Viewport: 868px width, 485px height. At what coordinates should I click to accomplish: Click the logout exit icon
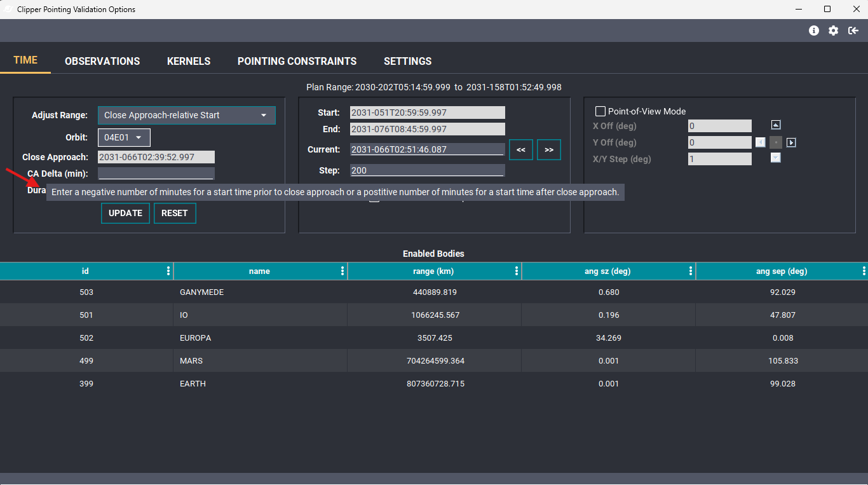(854, 31)
